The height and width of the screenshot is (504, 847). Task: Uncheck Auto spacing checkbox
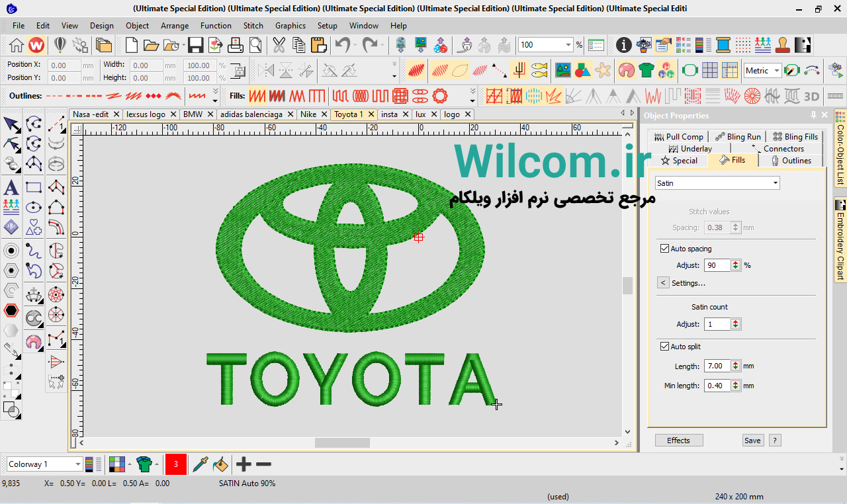tap(664, 249)
